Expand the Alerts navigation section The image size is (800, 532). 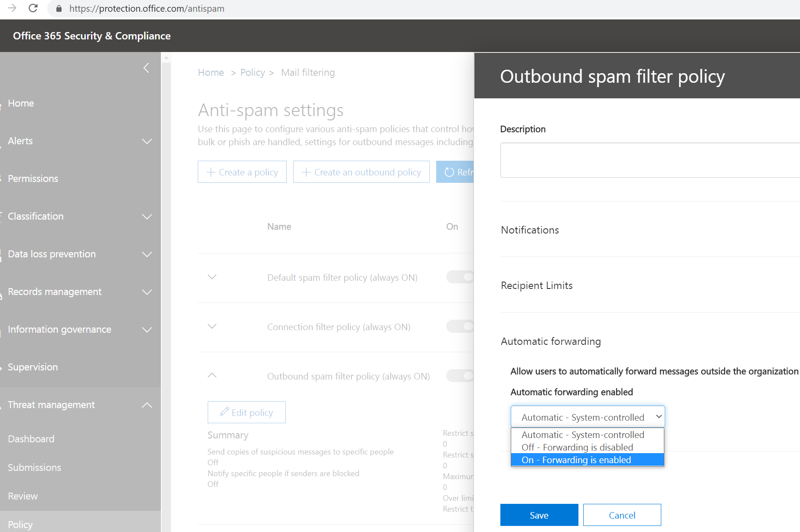click(x=147, y=141)
